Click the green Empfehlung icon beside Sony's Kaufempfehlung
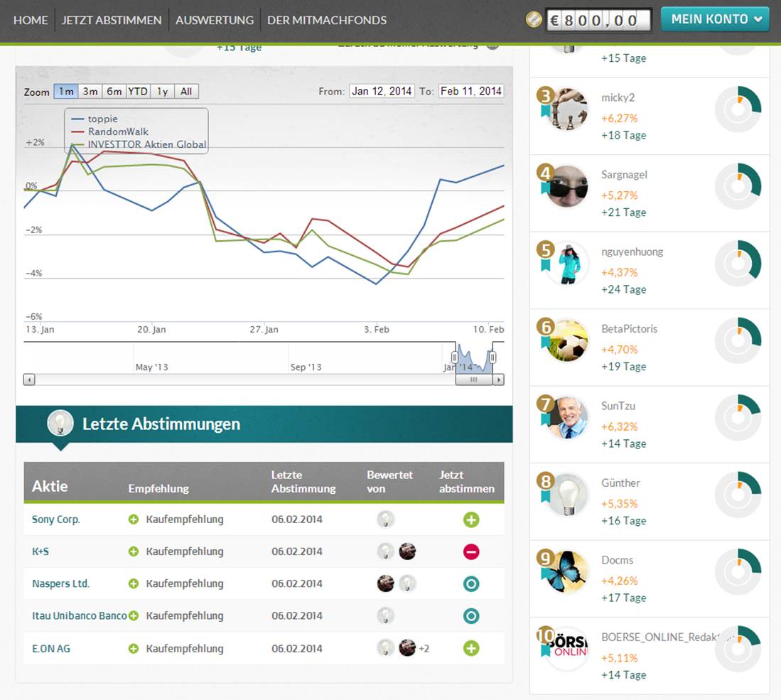The width and height of the screenshot is (781, 700). point(134,519)
